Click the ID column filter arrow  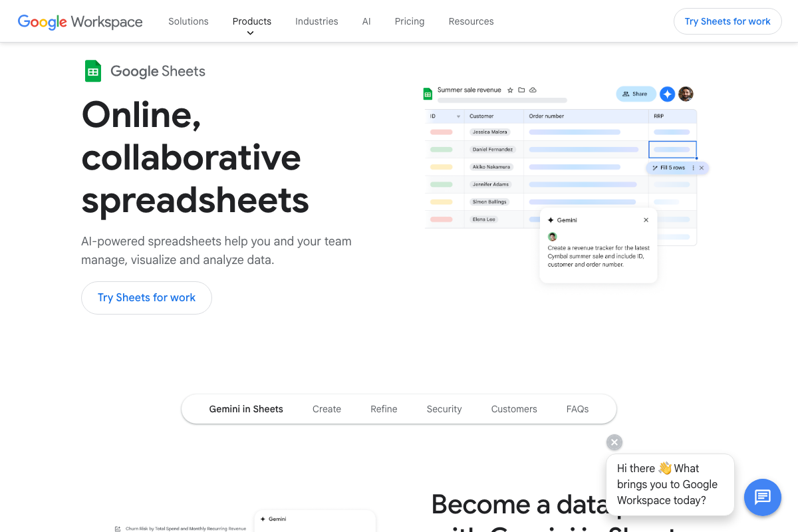point(458,116)
